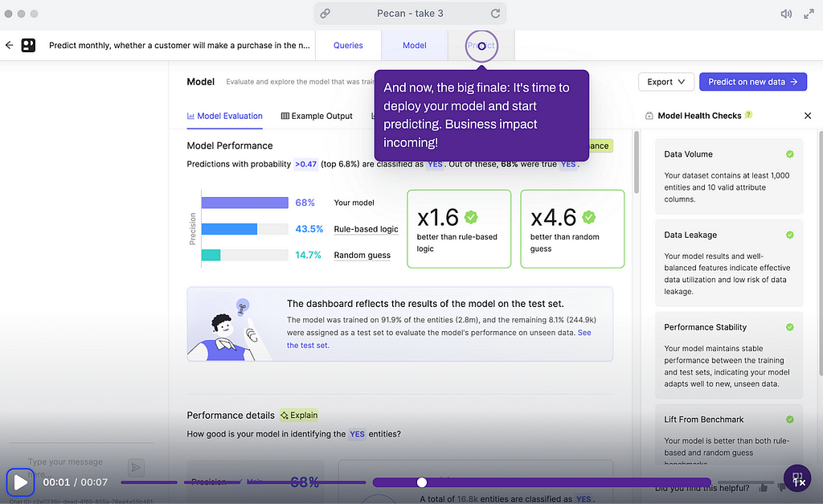Click the Pecan - take 3 title bar
This screenshot has height=504, width=823.
(410, 13)
